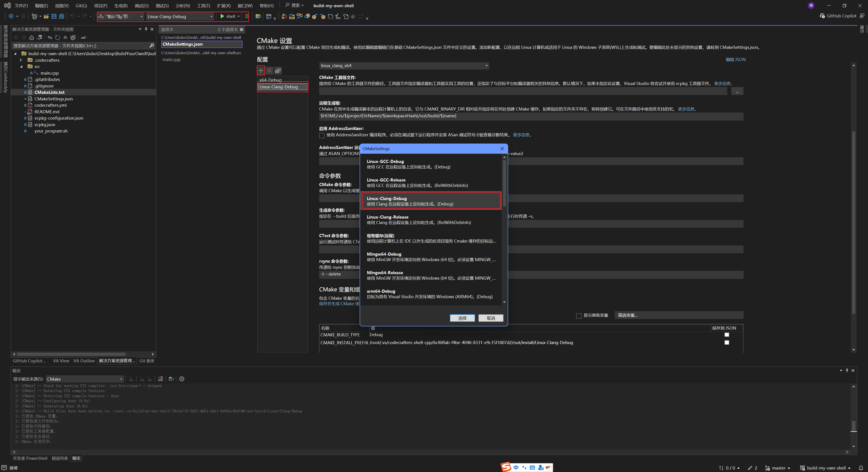The width and height of the screenshot is (868, 472).
Task: Switch to the Git 更改 tab
Action: click(x=146, y=361)
